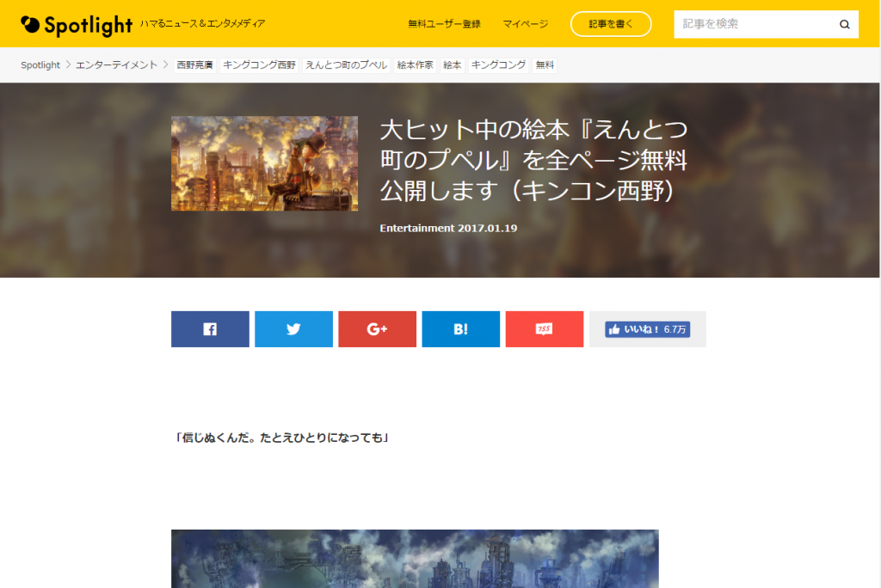Open the blue cityscape illustration
This screenshot has width=881, height=588.
[416, 559]
